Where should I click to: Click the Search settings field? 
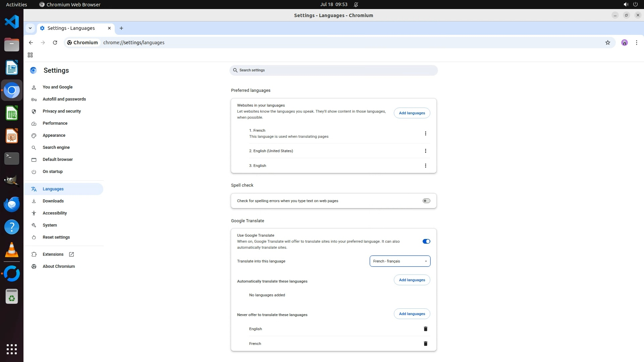pos(333,70)
